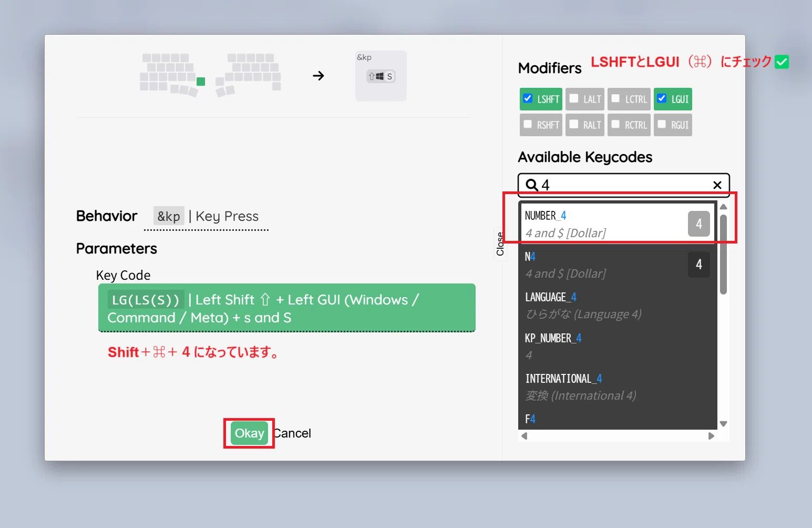This screenshot has width=812, height=528.
Task: Select the NUMBER_4 keycode entry
Action: [618, 224]
